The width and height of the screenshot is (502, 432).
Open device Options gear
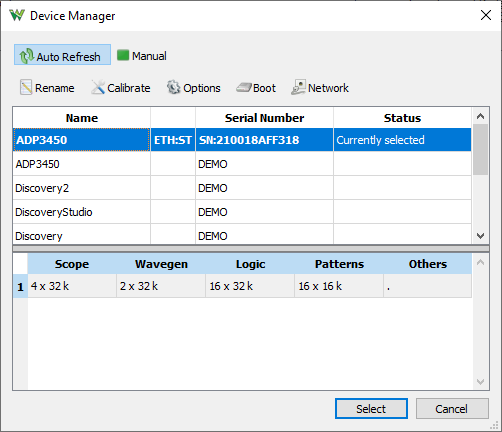click(x=194, y=88)
